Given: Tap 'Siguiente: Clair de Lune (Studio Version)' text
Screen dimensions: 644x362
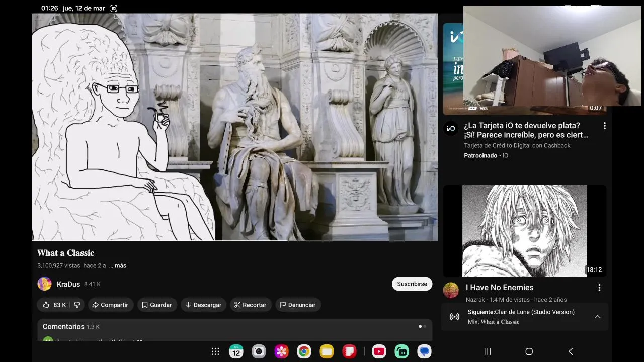Looking at the screenshot, I should [x=521, y=312].
